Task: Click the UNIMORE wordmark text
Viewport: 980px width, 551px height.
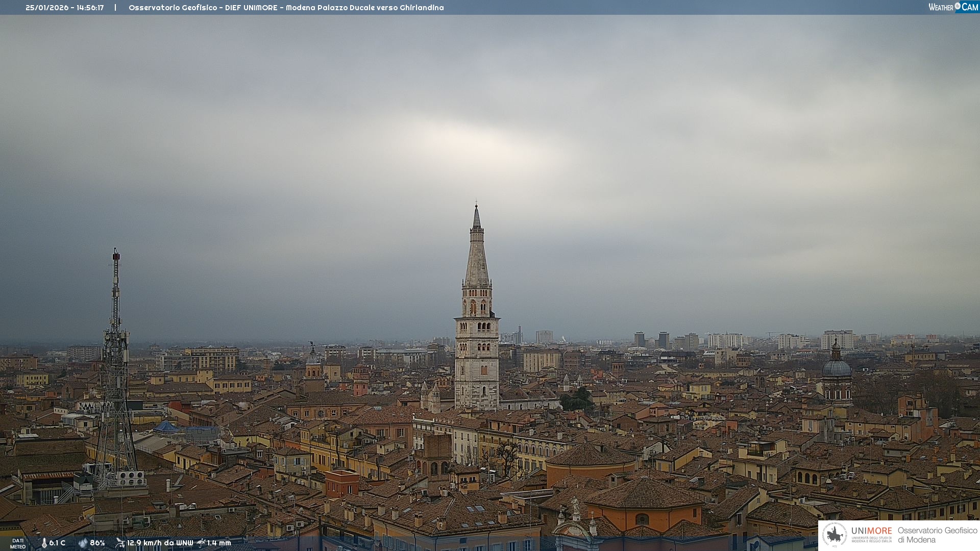Action: pyautogui.click(x=871, y=531)
